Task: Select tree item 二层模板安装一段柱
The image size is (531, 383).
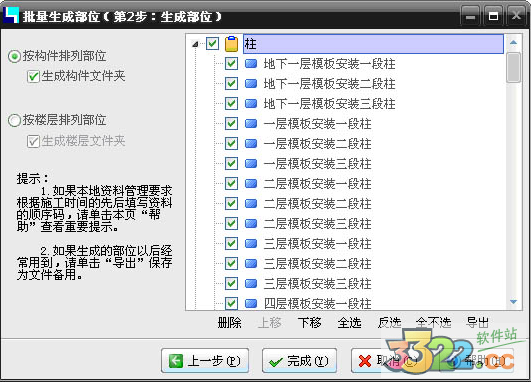Action: pyautogui.click(x=317, y=184)
